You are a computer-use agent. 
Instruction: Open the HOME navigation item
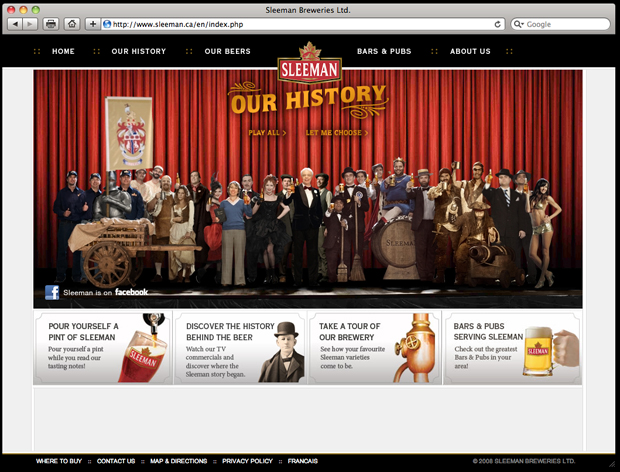coord(63,51)
